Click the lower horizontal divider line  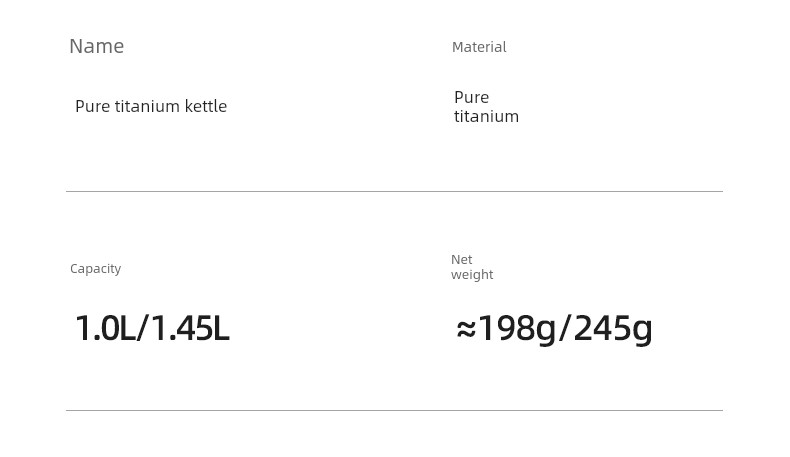point(394,411)
